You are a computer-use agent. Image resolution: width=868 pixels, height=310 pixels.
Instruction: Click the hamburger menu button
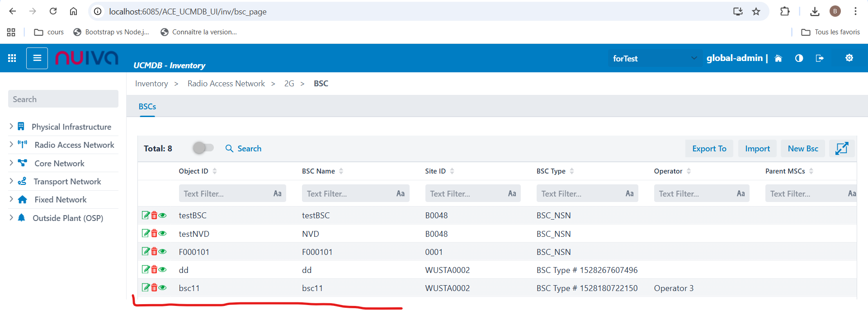pyautogui.click(x=37, y=58)
